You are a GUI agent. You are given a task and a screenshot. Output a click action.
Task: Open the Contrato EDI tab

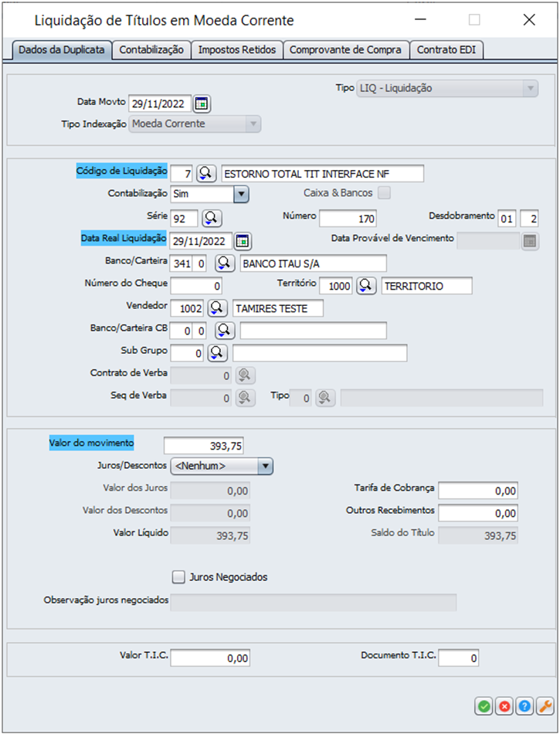(446, 50)
